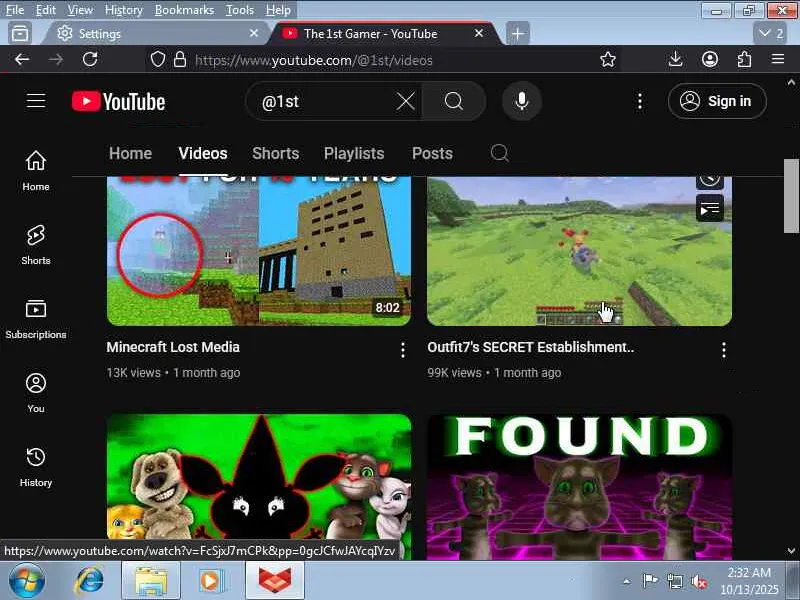
Task: Open the YouTube guide hamburger menu
Action: tap(36, 101)
